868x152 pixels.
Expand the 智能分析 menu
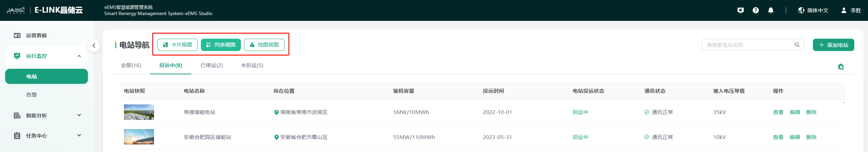pyautogui.click(x=79, y=115)
